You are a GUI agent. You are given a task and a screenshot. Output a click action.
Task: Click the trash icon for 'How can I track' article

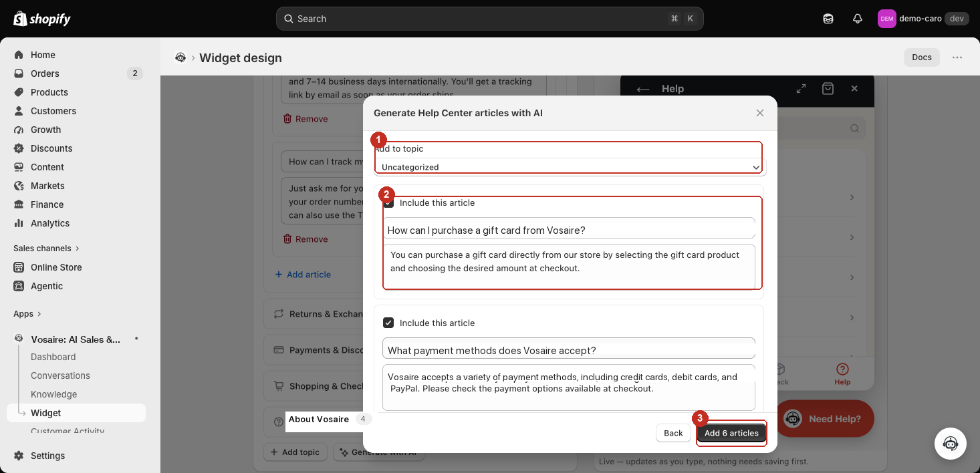point(287,239)
